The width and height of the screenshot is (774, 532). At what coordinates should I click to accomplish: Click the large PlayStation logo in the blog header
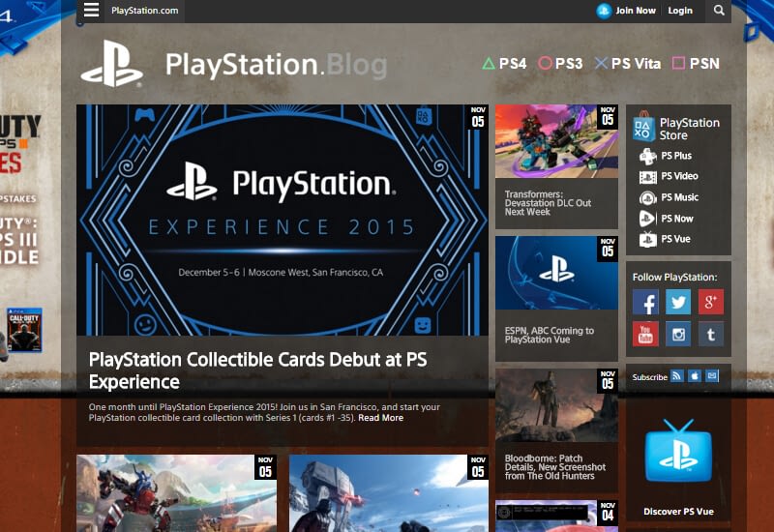pyautogui.click(x=112, y=64)
